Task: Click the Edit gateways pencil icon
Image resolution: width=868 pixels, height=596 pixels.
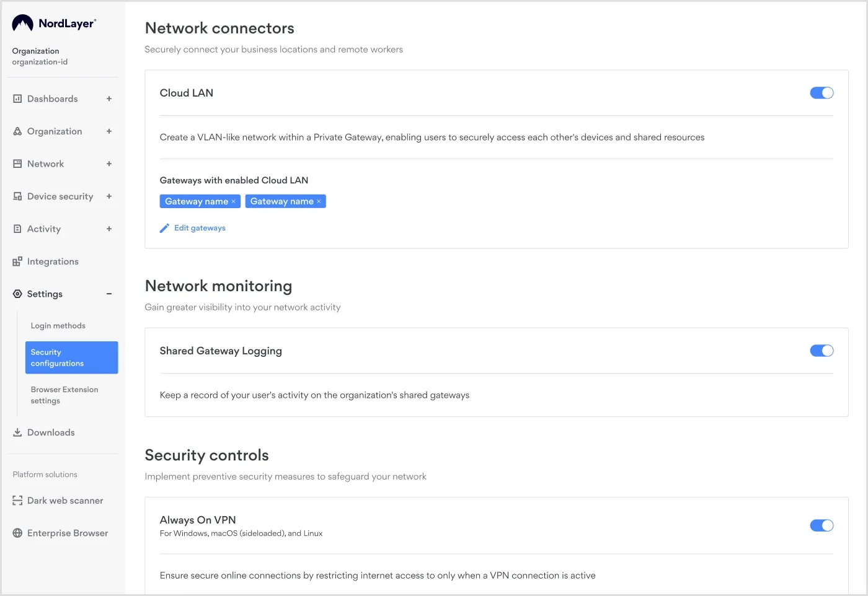Action: pos(164,227)
